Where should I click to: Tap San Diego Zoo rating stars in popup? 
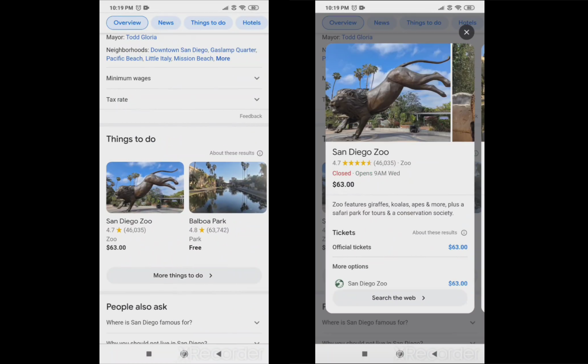click(357, 163)
